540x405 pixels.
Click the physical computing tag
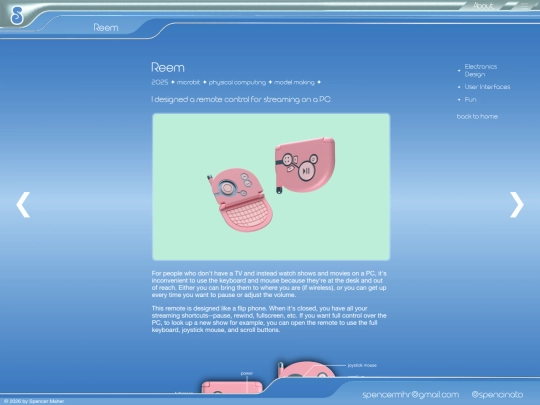click(x=237, y=82)
